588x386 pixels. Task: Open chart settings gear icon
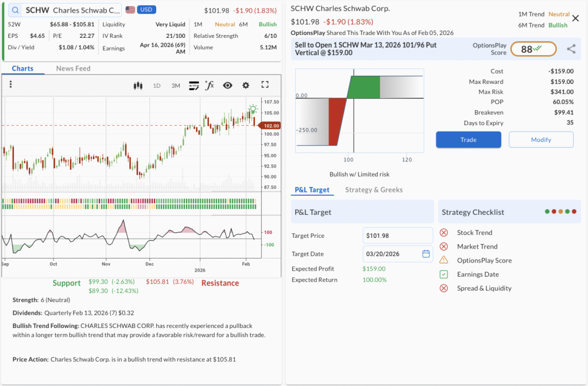[x=246, y=86]
